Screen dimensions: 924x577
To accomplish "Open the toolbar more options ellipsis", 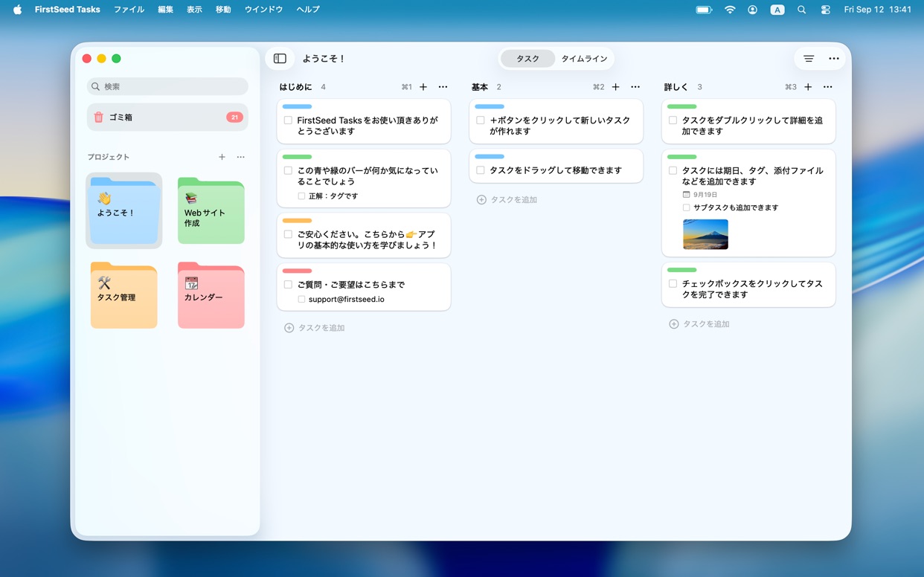I will [834, 59].
